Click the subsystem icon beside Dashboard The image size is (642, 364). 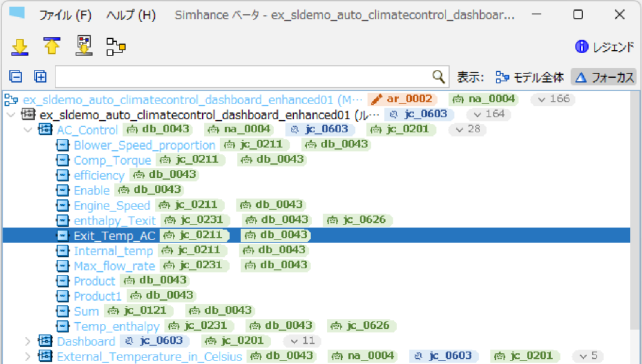click(45, 341)
